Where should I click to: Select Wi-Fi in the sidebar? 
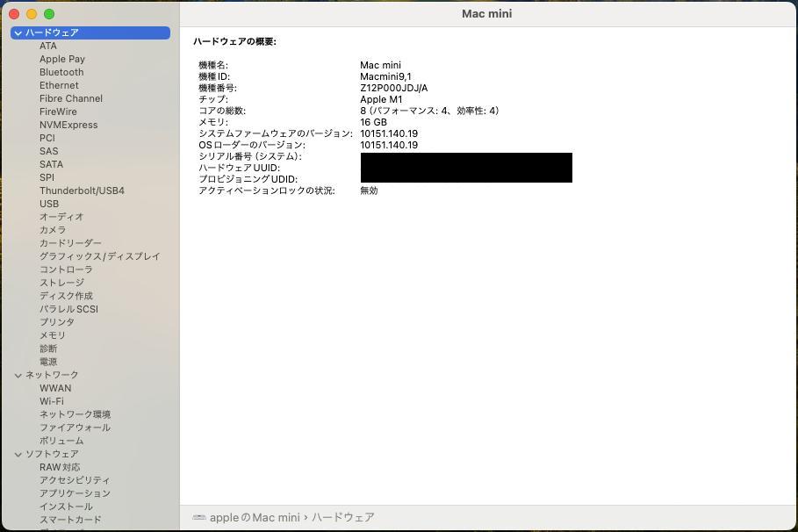[x=52, y=401]
